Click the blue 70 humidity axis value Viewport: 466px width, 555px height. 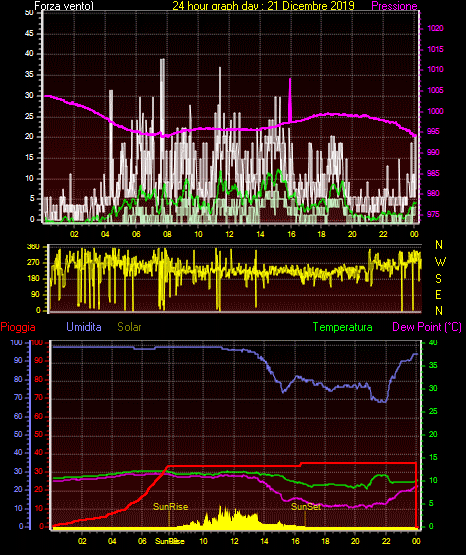click(x=18, y=397)
